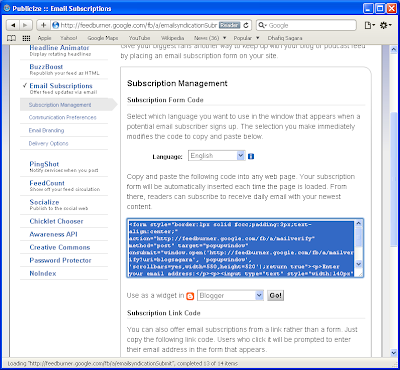This screenshot has height=370, width=400.
Task: Open Socialize in the sidebar
Action: coord(44,202)
